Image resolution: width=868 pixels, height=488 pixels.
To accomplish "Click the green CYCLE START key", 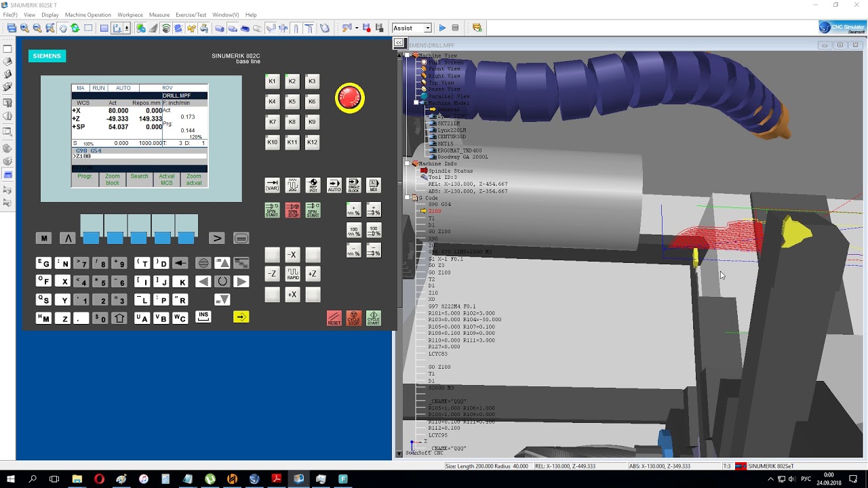I will click(374, 318).
